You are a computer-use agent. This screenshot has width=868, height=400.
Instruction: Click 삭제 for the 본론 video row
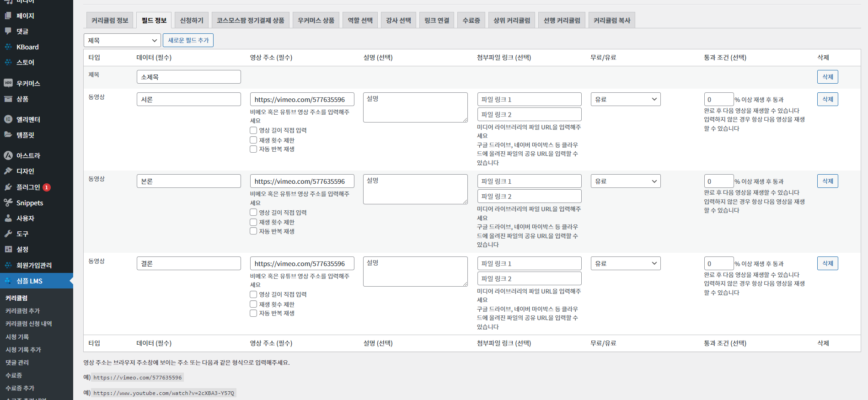(x=828, y=181)
